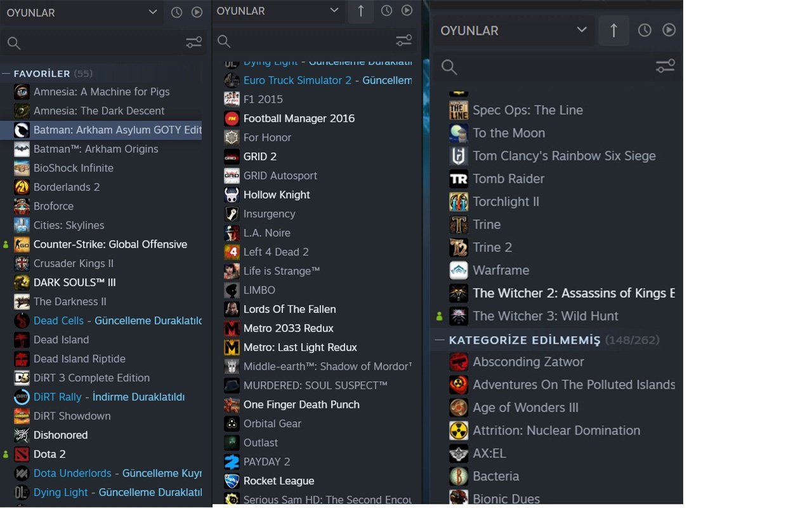Select the Metro 2033 Redux icon
The width and height of the screenshot is (812, 508).
pos(232,328)
